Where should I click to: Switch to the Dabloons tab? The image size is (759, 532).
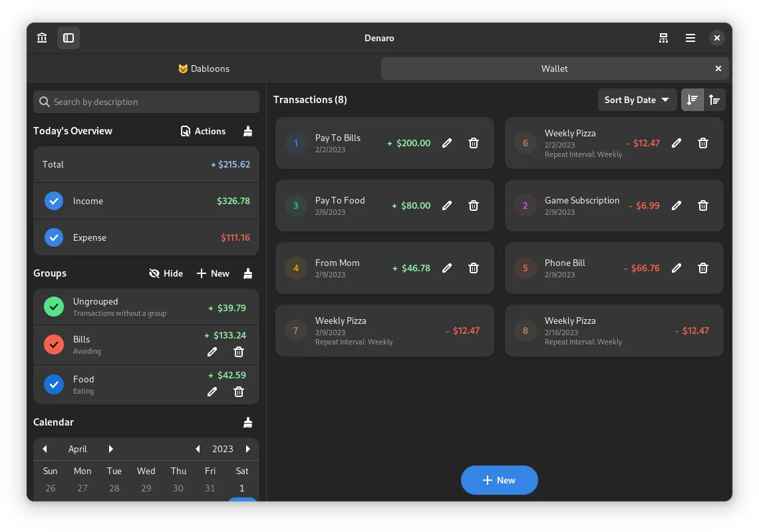[x=204, y=68]
